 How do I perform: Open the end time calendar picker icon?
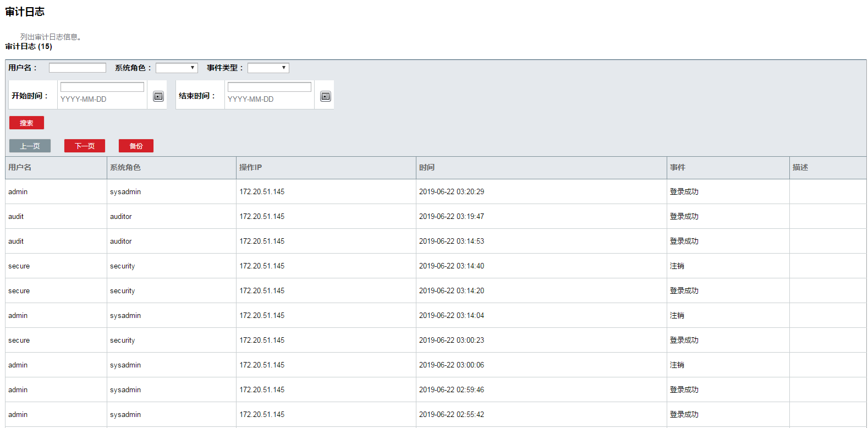[x=326, y=96]
